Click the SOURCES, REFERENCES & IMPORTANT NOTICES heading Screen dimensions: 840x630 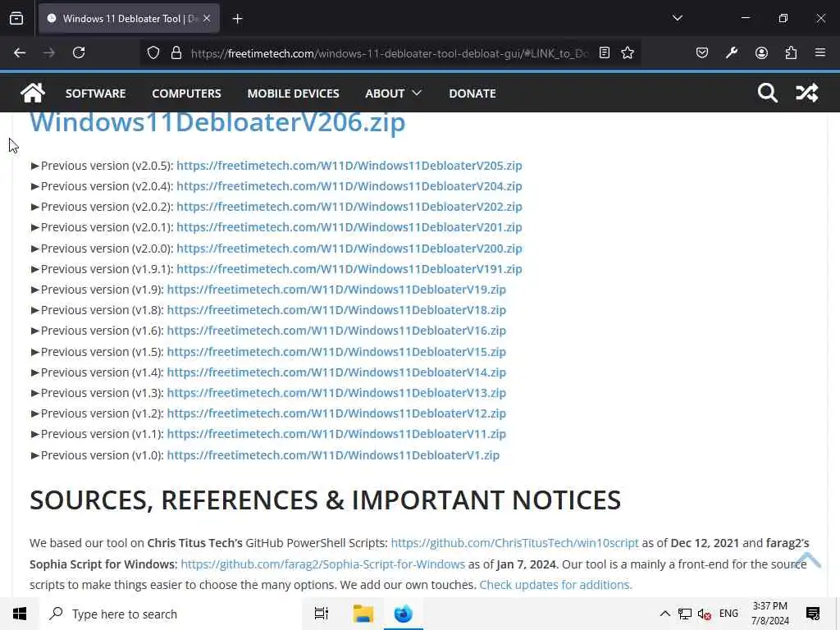(325, 500)
